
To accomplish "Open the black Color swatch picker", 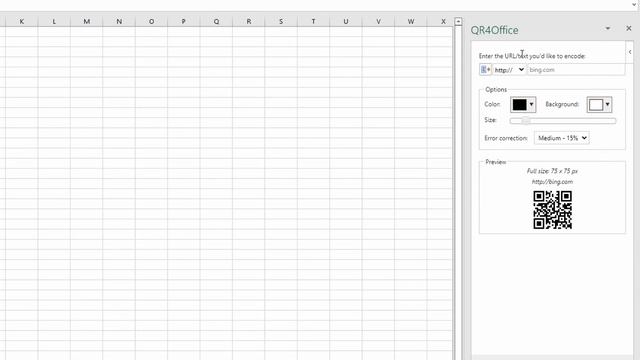I will click(x=519, y=104).
